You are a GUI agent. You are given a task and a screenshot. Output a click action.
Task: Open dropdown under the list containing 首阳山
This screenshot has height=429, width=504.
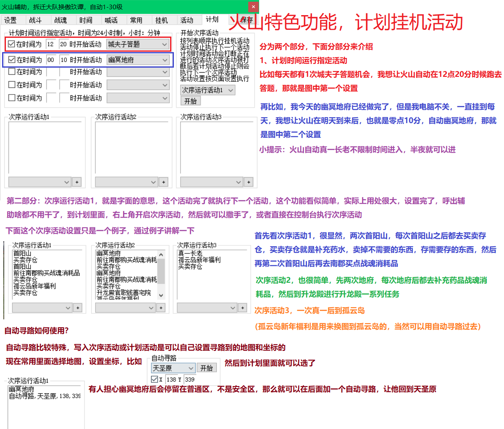[42, 308]
